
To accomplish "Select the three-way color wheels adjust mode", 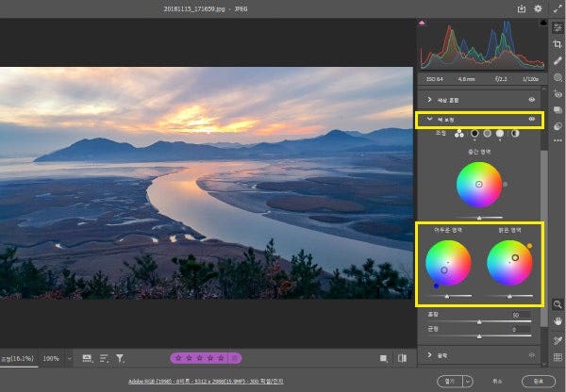I will point(459,134).
